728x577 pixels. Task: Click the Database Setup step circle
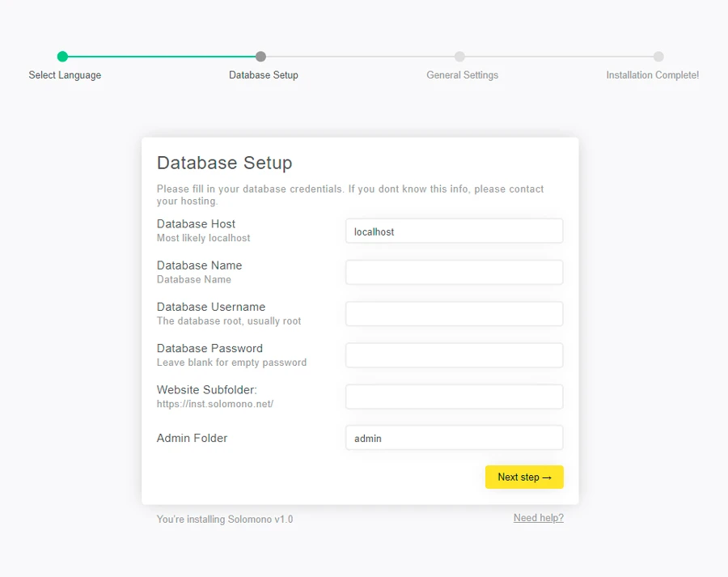(260, 57)
